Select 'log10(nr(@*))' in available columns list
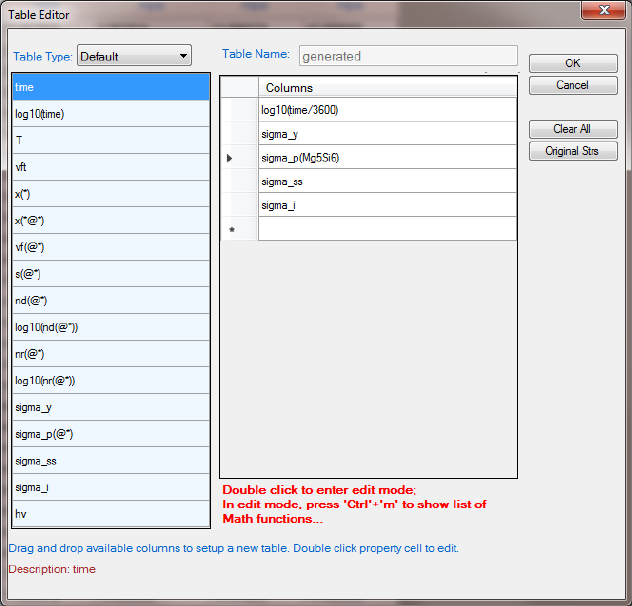 click(x=111, y=381)
